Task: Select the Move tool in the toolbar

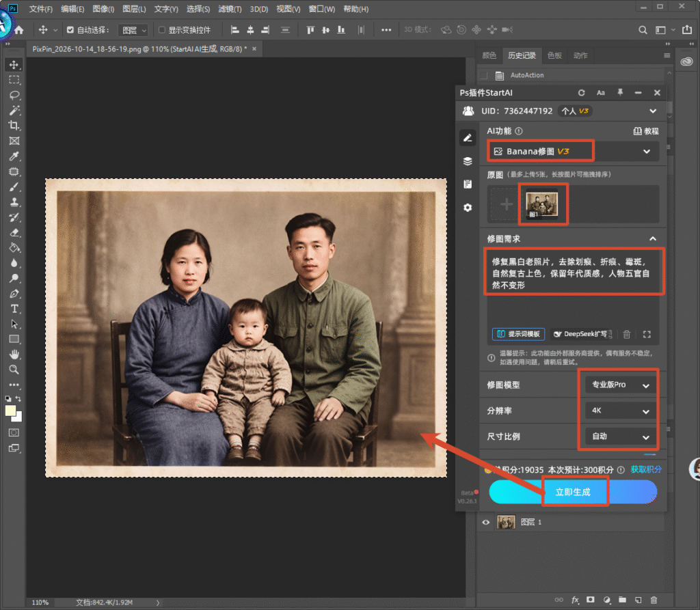Action: [14, 65]
